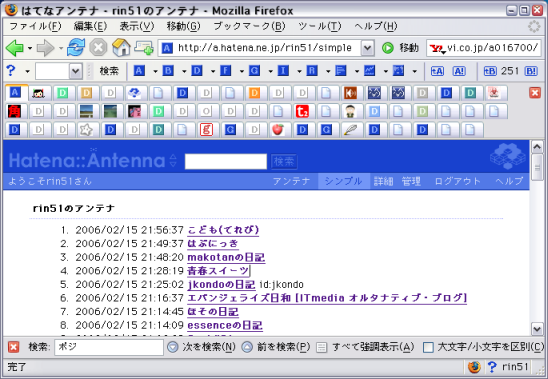The width and height of the screenshot is (548, 379).
Task: Click the Hatena Bookmark B toolbar icon
Action: (x=168, y=71)
